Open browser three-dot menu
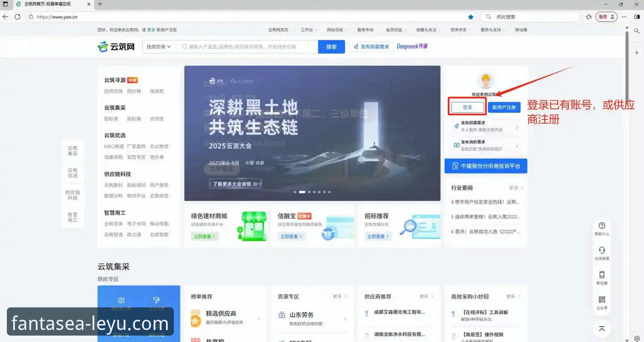This screenshot has width=644, height=342. point(624,17)
